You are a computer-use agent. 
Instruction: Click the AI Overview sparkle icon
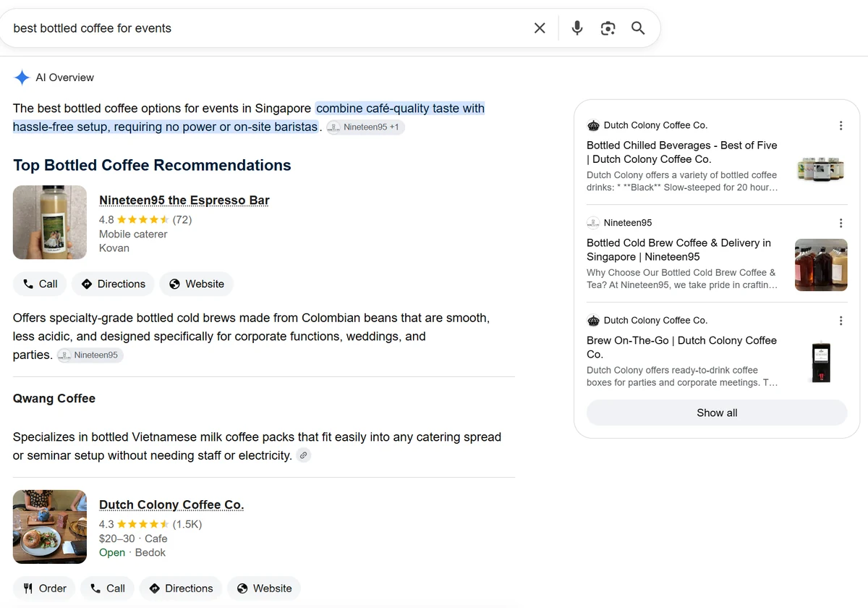coord(22,77)
